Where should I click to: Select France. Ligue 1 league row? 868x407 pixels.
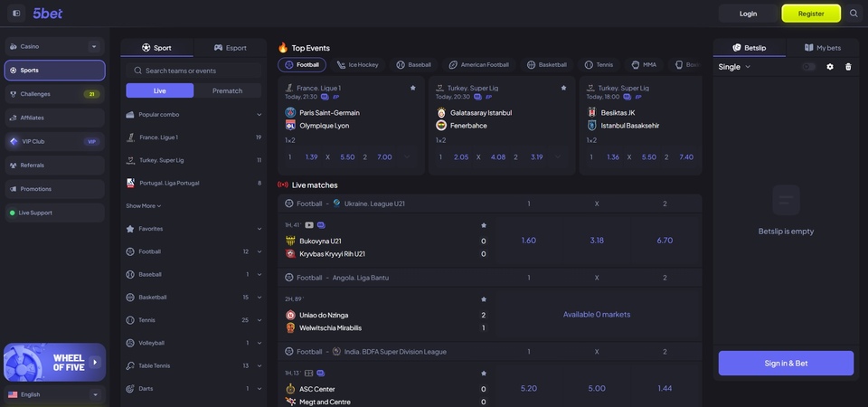coord(193,137)
